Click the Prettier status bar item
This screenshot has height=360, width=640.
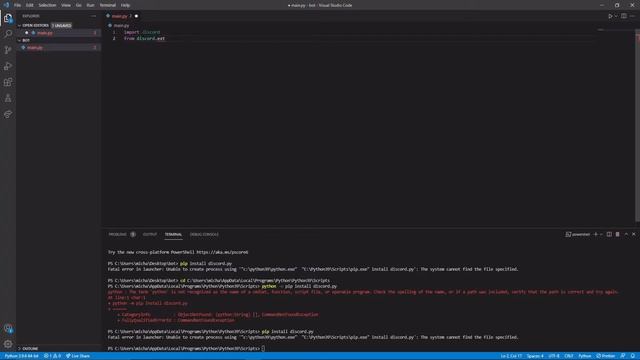tap(606, 356)
